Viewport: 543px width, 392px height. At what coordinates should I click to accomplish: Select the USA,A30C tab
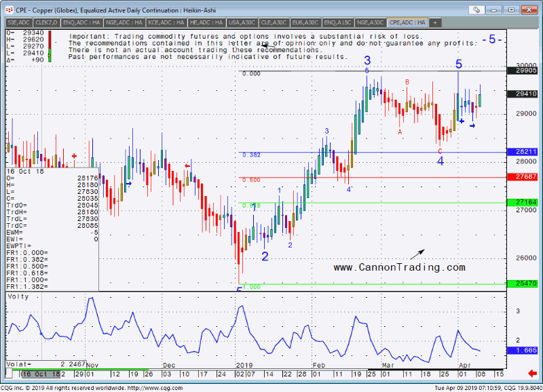(x=242, y=22)
